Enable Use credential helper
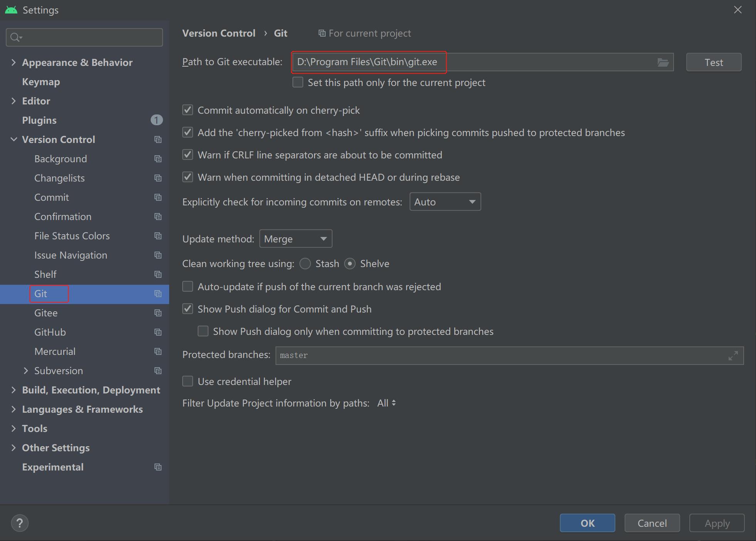Viewport: 756px width, 541px height. tap(188, 381)
